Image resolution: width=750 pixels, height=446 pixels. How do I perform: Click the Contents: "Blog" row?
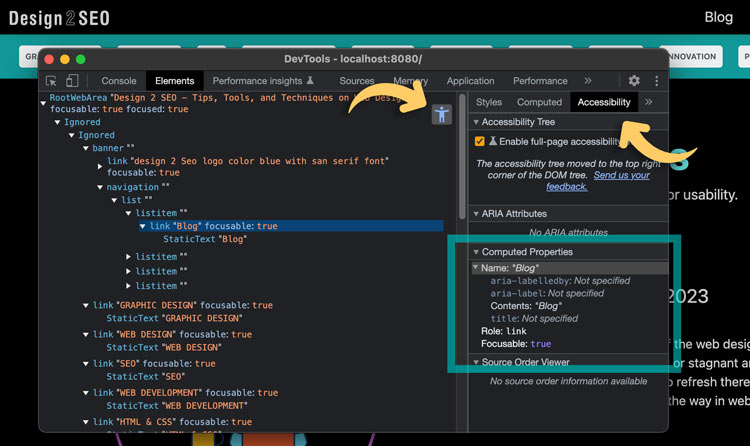tap(526, 306)
